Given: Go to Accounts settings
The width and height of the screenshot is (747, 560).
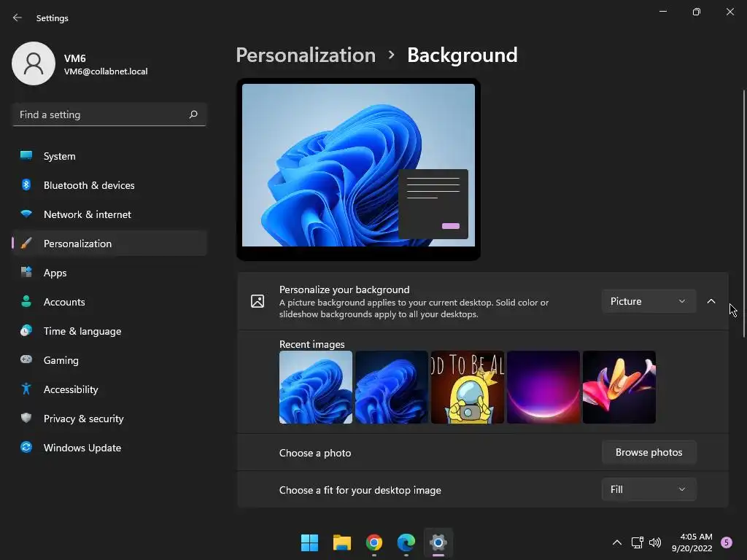Looking at the screenshot, I should pyautogui.click(x=109, y=301).
